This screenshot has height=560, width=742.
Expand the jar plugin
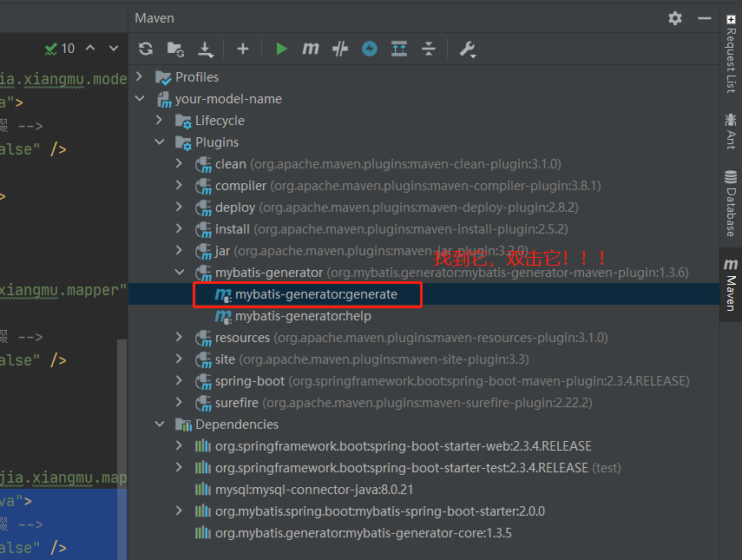point(179,250)
